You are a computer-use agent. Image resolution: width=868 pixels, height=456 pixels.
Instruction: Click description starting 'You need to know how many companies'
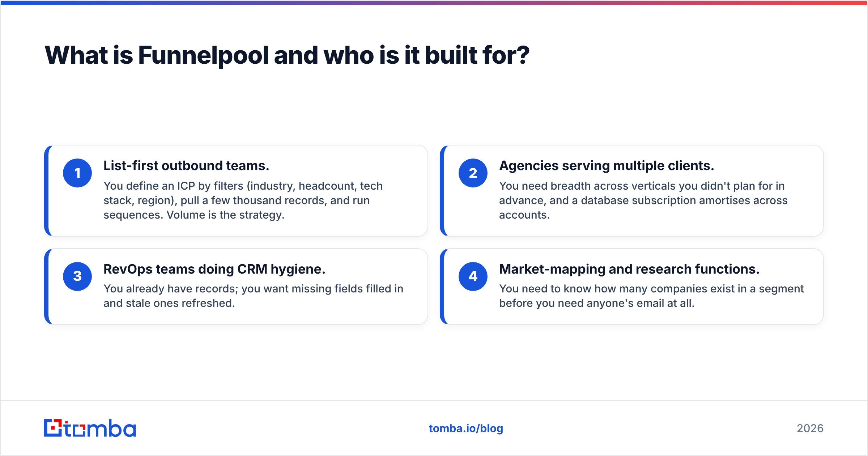click(x=651, y=296)
